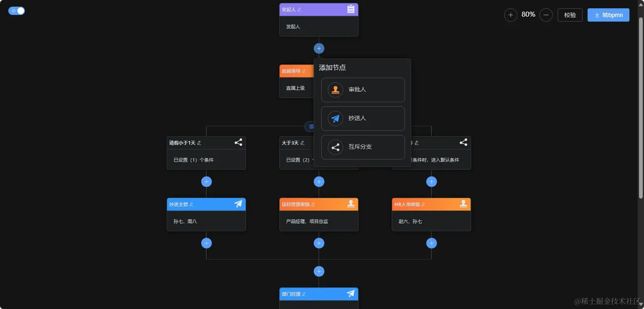Click the plus button below 项目管理审批 node
Viewport: 644px width, 309px height.
[319, 243]
